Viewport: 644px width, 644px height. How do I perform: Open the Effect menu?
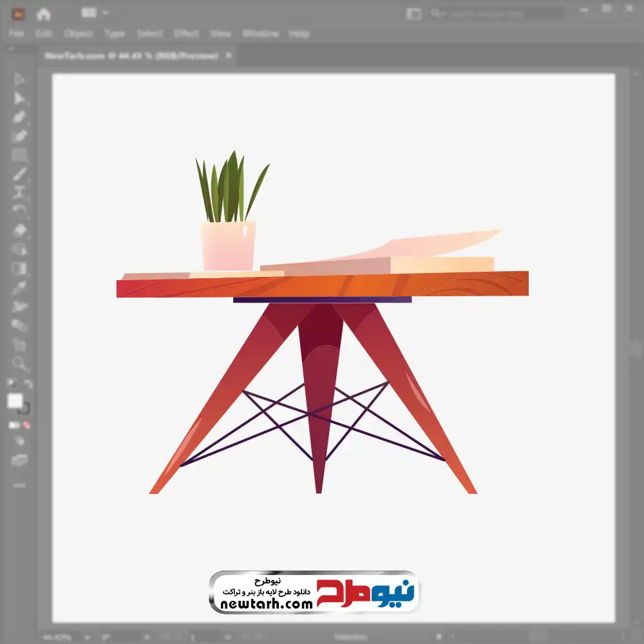click(186, 33)
